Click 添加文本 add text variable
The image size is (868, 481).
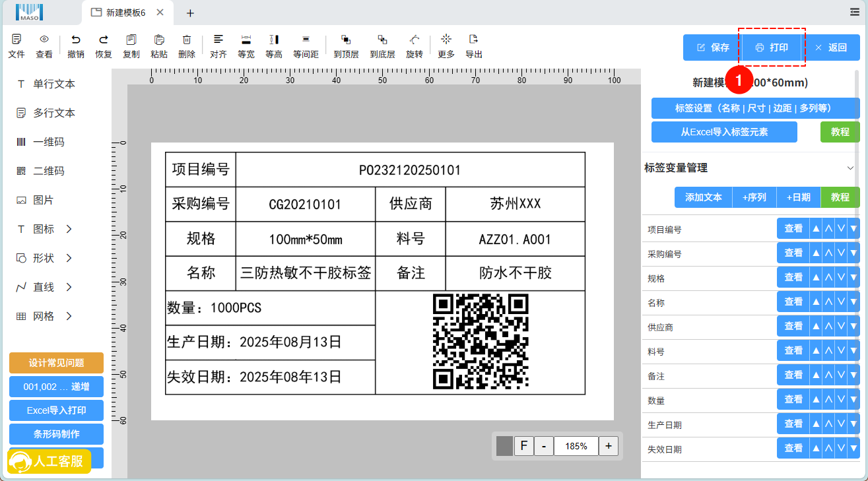[704, 197]
